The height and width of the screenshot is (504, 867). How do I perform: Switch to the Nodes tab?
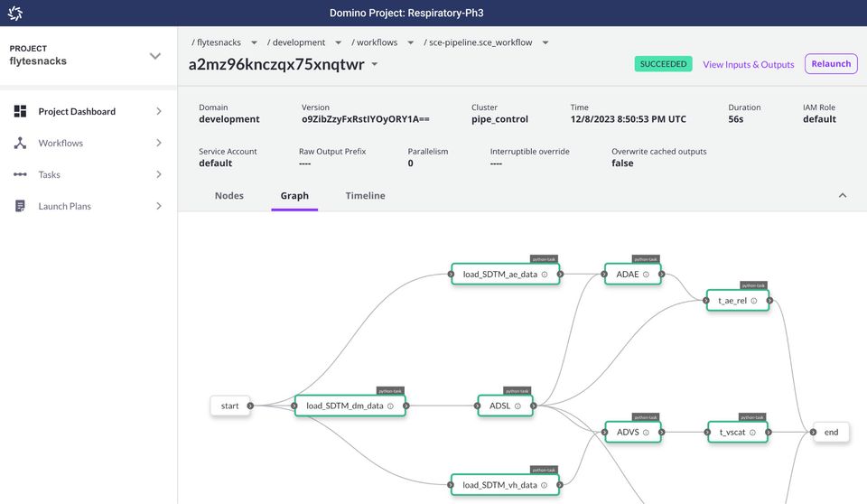228,196
